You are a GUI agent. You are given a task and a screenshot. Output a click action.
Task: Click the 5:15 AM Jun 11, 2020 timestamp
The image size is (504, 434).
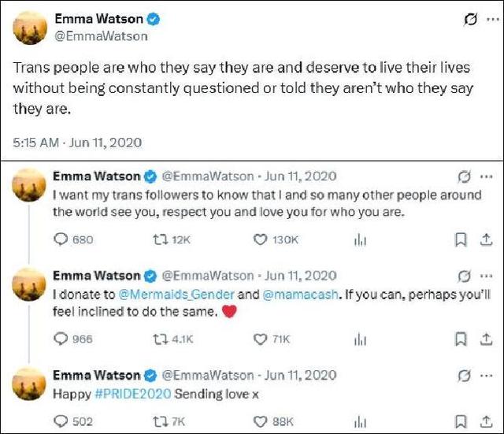(x=76, y=143)
